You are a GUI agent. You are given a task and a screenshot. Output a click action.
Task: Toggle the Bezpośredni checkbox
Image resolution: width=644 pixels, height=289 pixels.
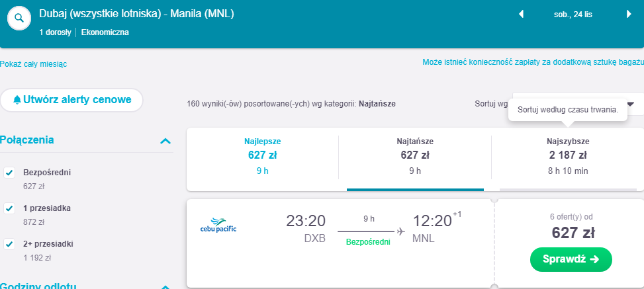pos(9,173)
